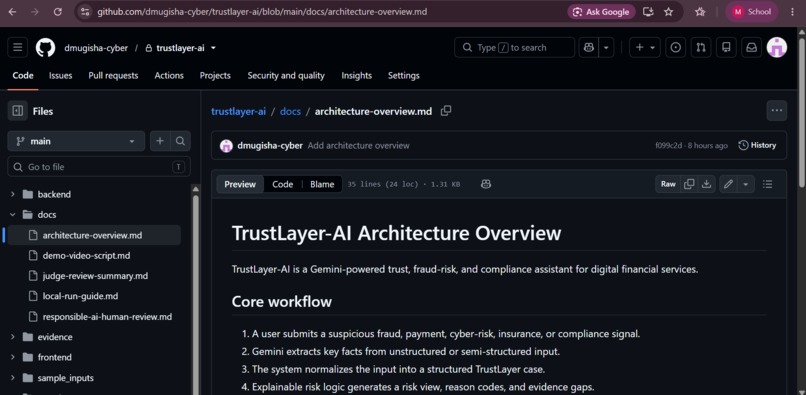
Task: Edit this file with pencil icon
Action: 728,184
